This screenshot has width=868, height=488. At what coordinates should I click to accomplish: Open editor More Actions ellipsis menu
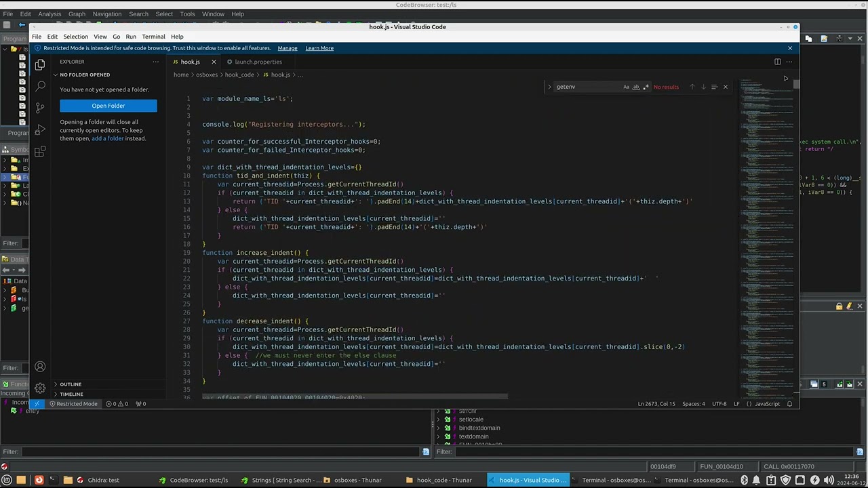[789, 62]
